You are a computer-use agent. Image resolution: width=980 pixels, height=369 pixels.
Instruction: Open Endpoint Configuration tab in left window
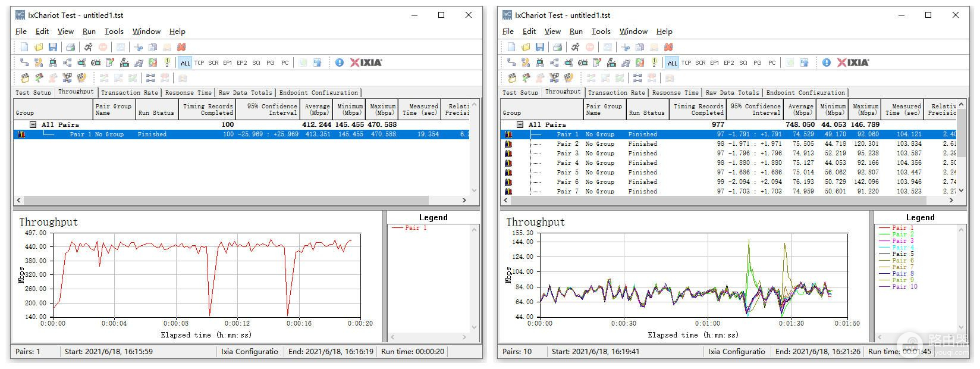point(318,93)
